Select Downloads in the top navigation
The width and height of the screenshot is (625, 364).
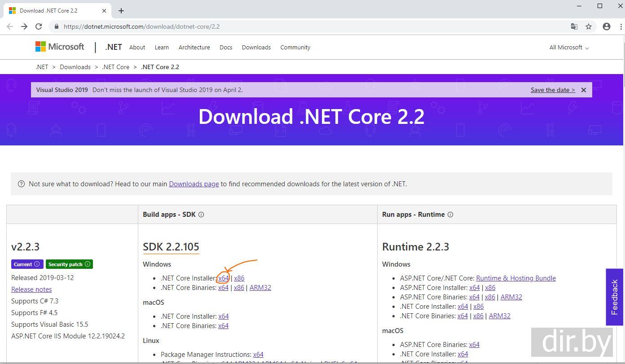(x=256, y=47)
